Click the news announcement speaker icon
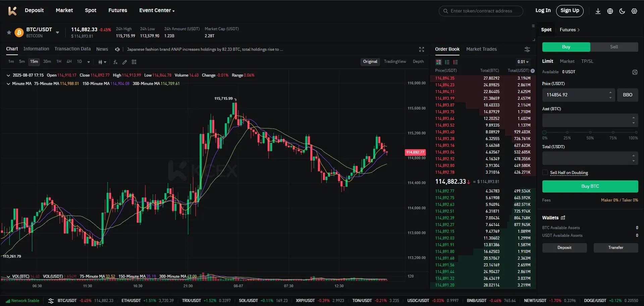 [x=117, y=49]
